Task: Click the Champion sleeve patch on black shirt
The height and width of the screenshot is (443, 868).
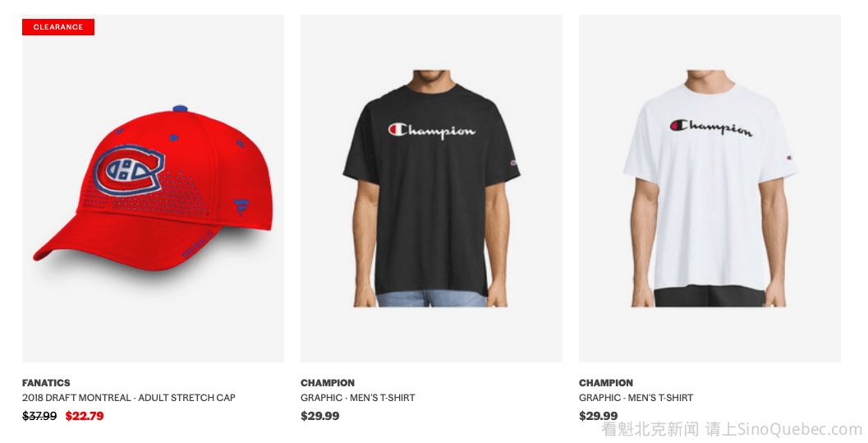Action: pos(513,163)
